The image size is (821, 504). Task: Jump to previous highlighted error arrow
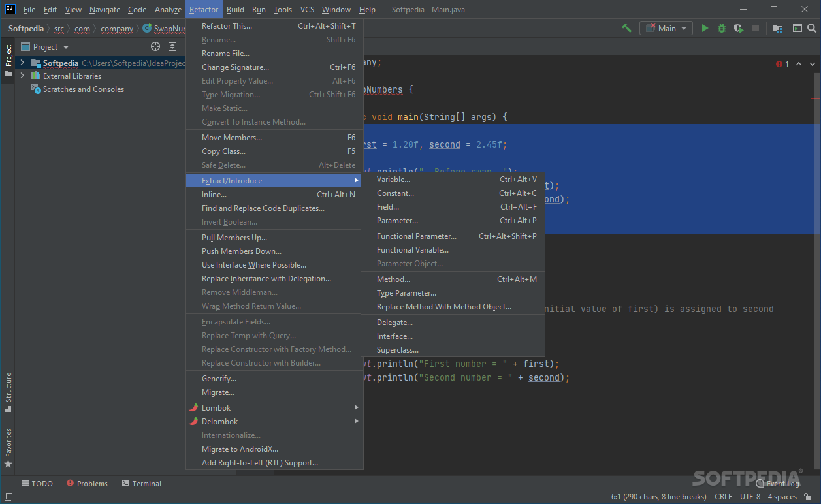[800, 64]
